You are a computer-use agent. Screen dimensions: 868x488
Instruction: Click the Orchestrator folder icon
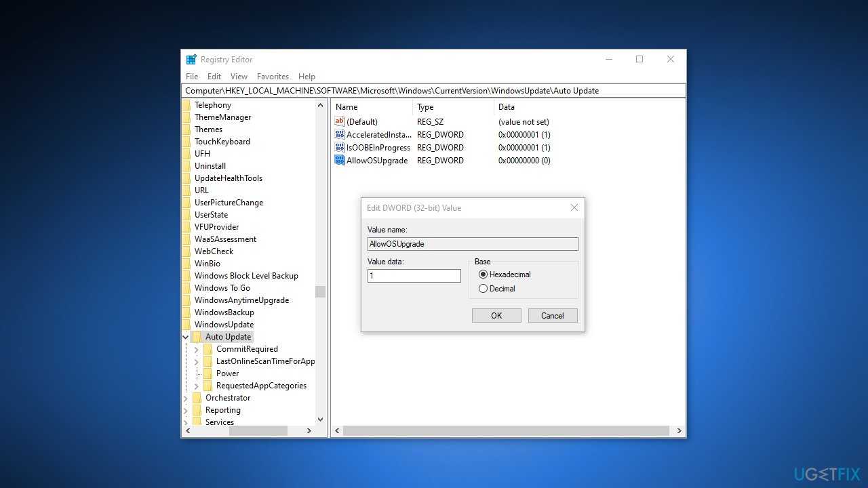[197, 398]
